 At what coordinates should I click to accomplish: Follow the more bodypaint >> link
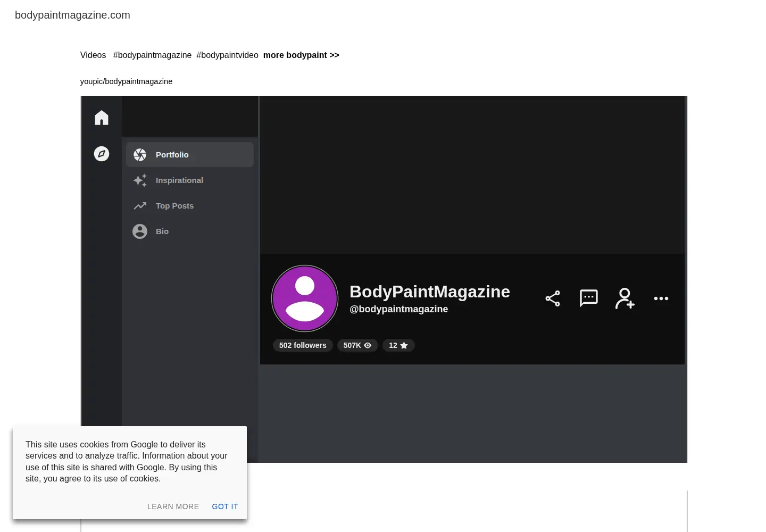click(x=301, y=55)
